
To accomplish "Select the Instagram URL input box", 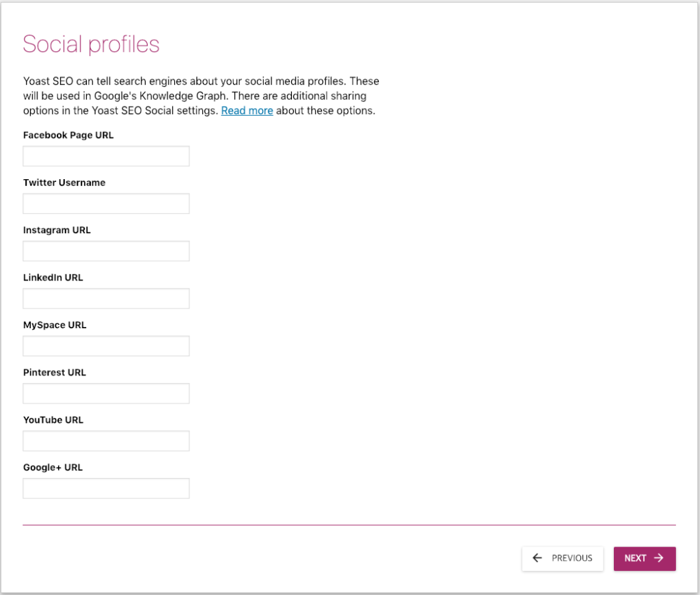I will pyautogui.click(x=106, y=251).
